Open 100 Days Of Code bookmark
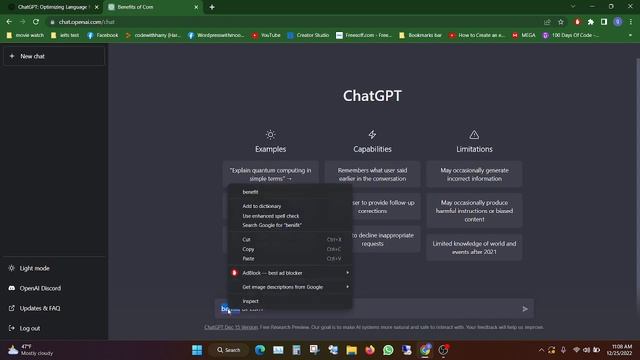This screenshot has height=360, width=640. [571, 35]
